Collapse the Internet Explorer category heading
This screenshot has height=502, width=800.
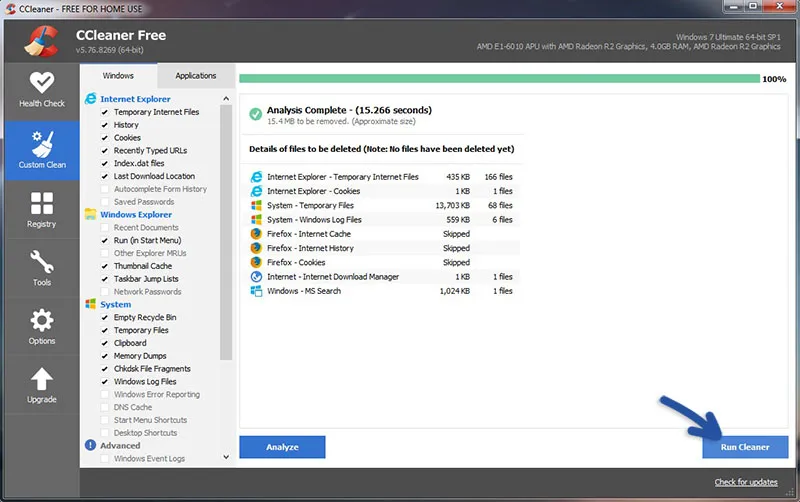pyautogui.click(x=135, y=99)
